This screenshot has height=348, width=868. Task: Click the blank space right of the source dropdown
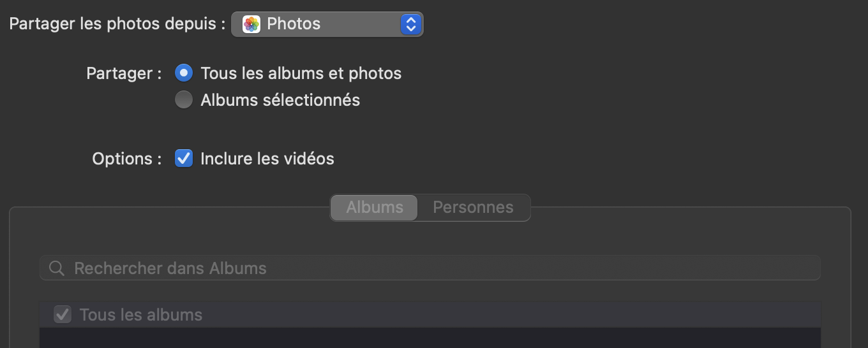[638, 24]
